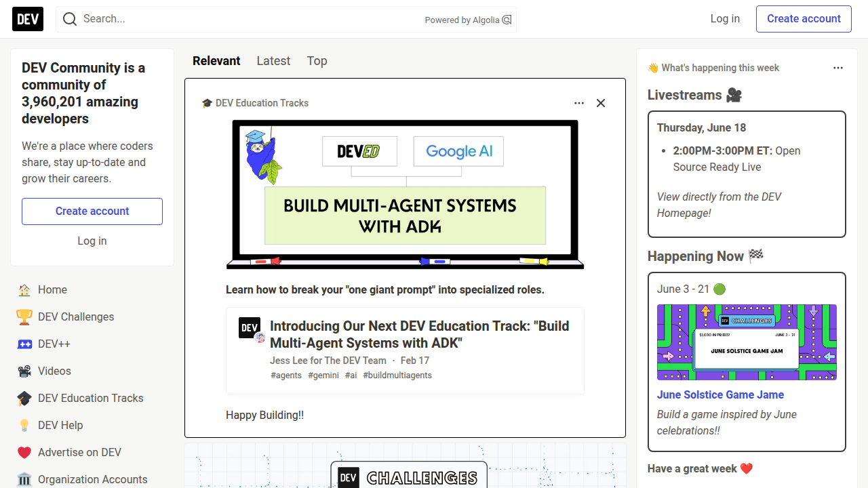868x488 pixels.
Task: Open the Introducing Our Next DEV Education Track article
Action: coord(419,334)
